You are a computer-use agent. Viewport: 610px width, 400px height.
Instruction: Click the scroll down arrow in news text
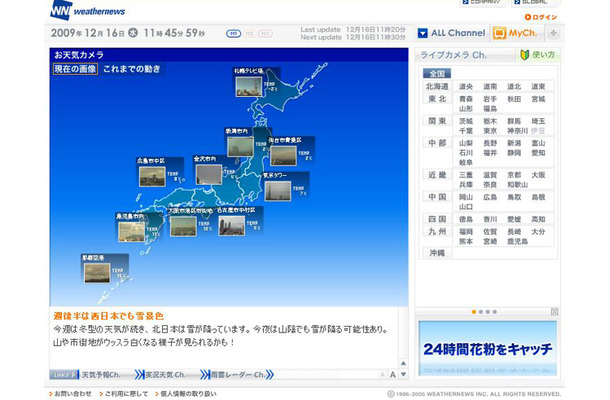pyautogui.click(x=403, y=375)
